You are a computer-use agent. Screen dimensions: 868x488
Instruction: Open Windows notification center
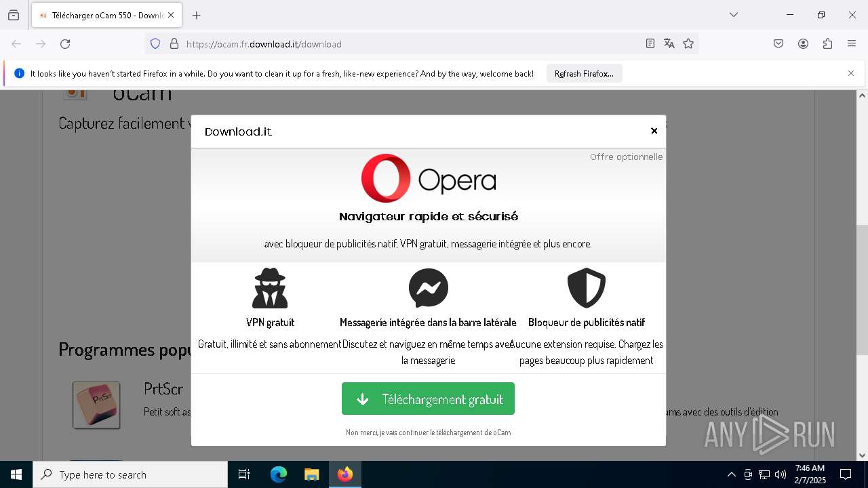(846, 474)
